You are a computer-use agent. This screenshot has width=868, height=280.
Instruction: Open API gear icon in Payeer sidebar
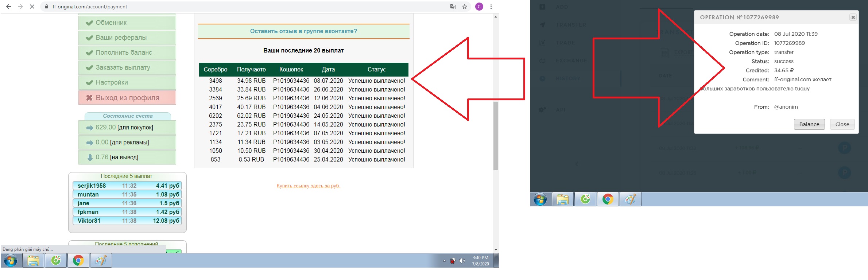click(x=543, y=109)
